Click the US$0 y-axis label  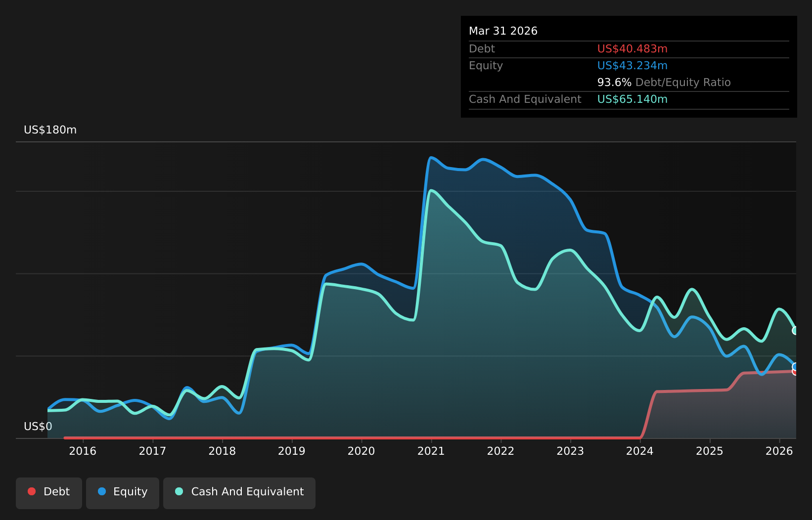click(38, 427)
